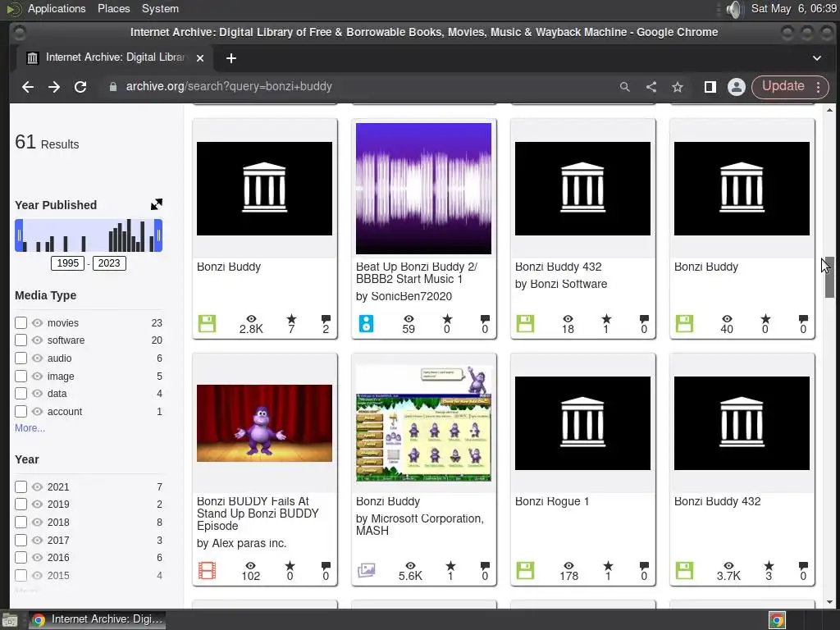Open Beat Up Bonzi Buddy 2 title link
840x630 pixels.
coord(416,272)
